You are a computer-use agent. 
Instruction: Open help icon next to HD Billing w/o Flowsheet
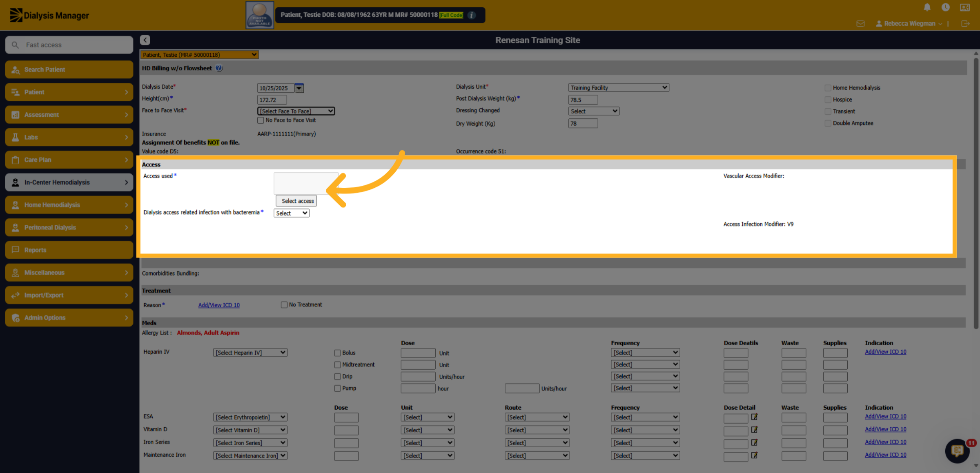coord(219,68)
